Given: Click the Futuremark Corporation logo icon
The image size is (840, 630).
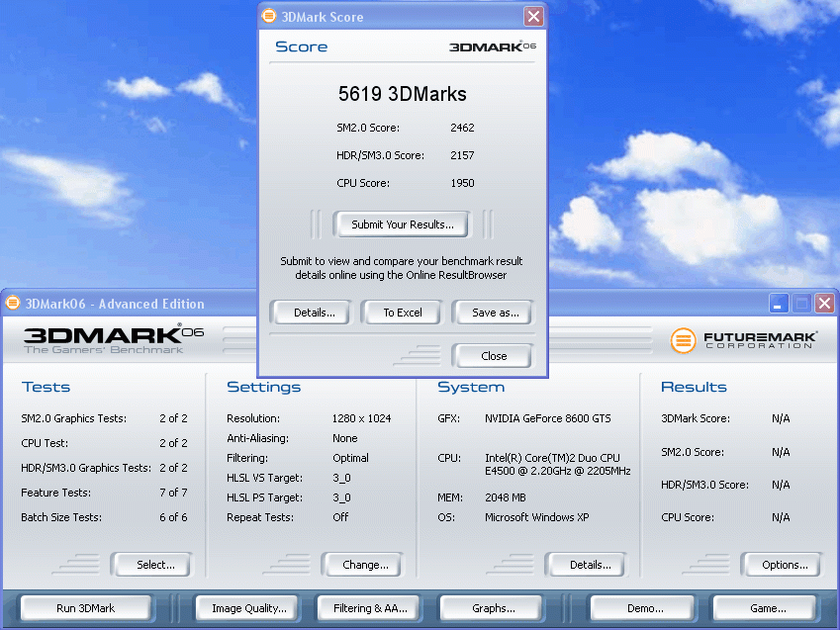Looking at the screenshot, I should point(683,340).
